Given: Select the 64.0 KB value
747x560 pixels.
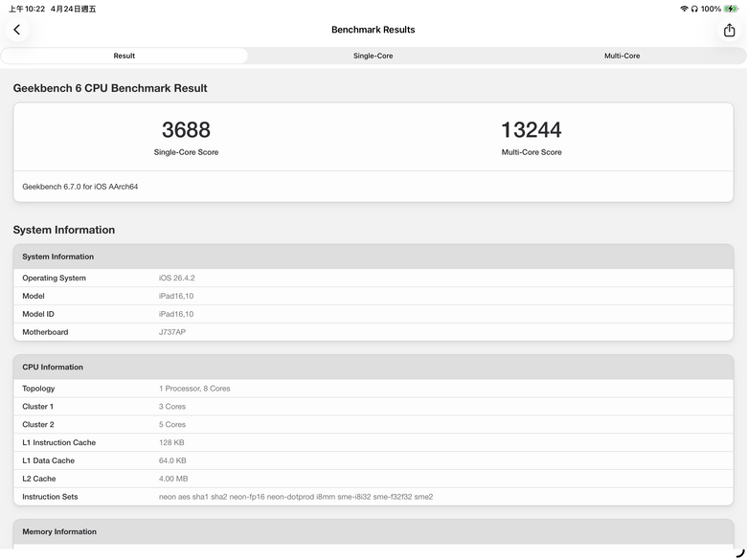Looking at the screenshot, I should coord(172,460).
